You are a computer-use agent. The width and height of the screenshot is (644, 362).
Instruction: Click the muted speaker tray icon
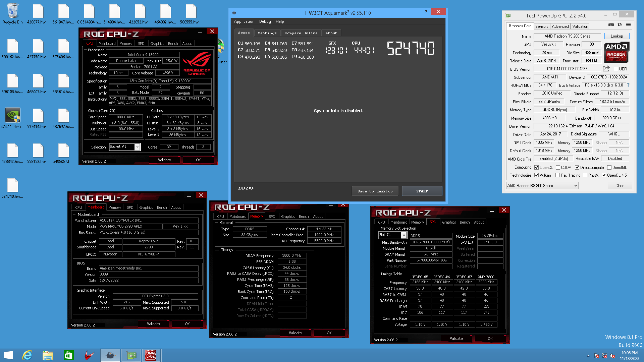coord(612,356)
